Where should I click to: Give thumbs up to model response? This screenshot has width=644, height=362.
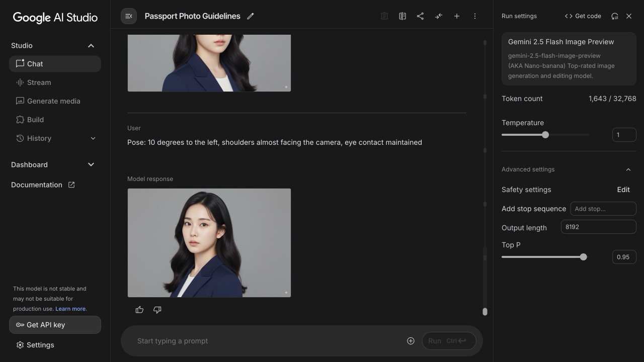tap(139, 310)
